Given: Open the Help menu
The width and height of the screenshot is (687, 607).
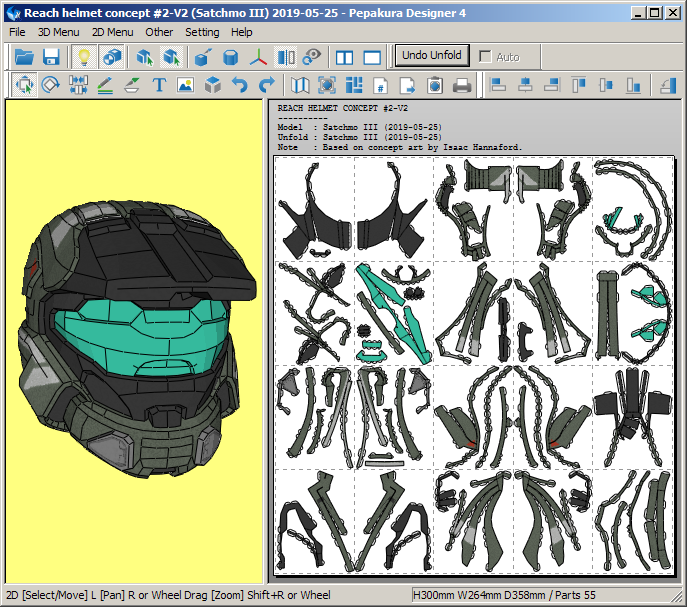Looking at the screenshot, I should click(241, 32).
